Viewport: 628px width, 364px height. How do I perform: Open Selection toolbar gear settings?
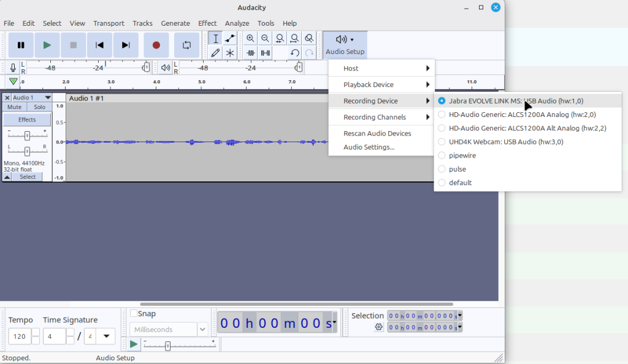point(378,327)
